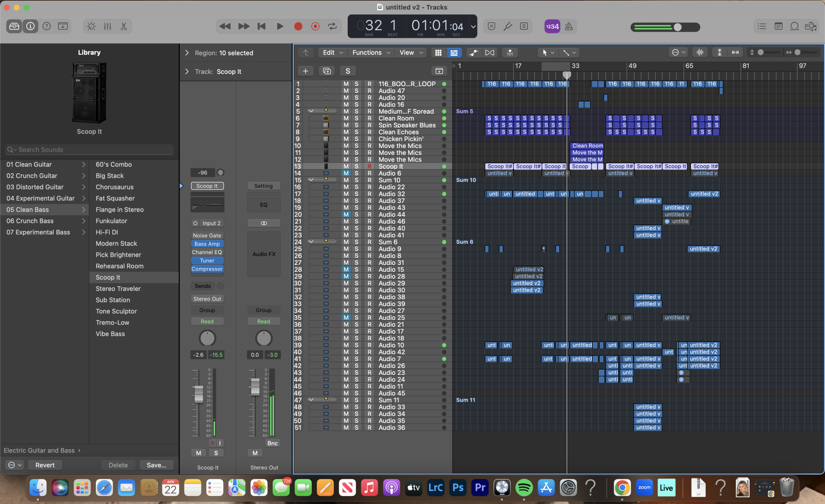
Task: Collapse the Sum 10 track stack
Action: click(311, 180)
